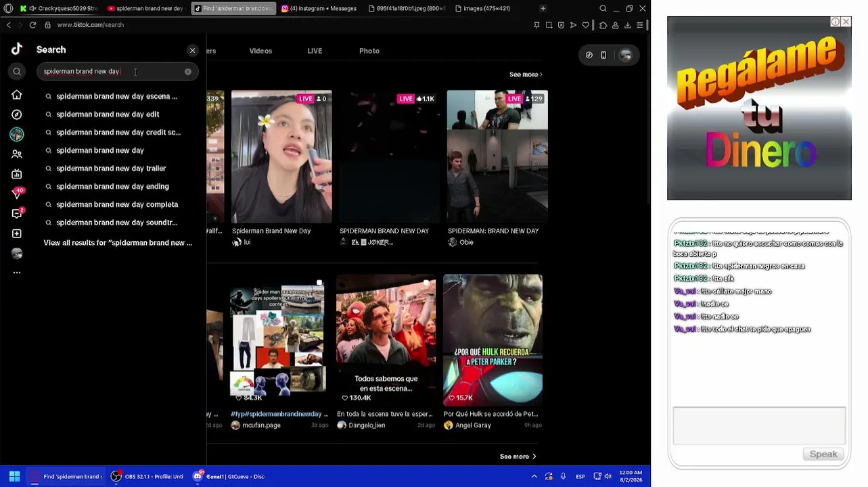Open the Windows Start menu

coord(14,477)
